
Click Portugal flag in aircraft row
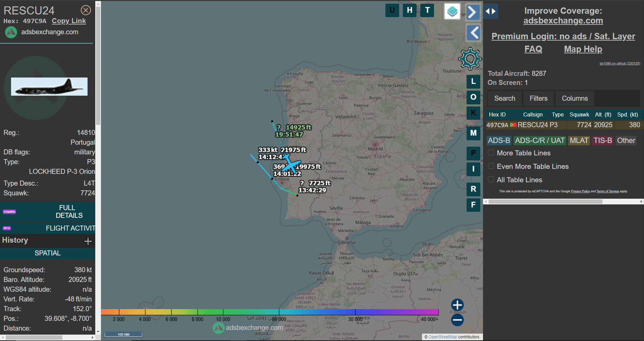513,125
